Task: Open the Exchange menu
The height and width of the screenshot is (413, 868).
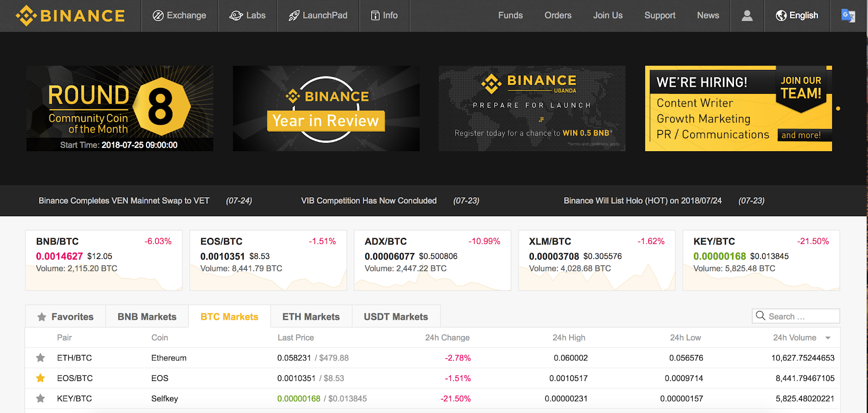Action: pyautogui.click(x=180, y=16)
